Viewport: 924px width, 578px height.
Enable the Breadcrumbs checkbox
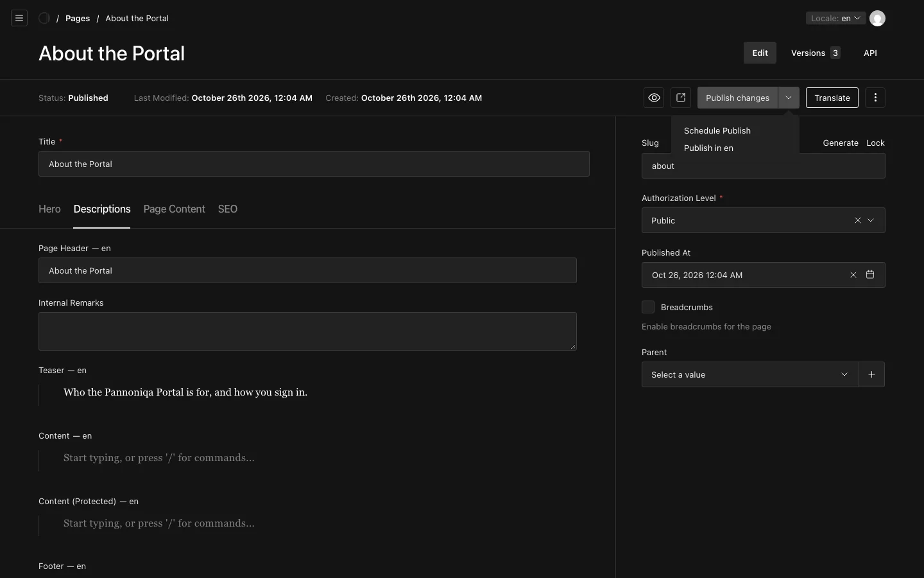click(x=648, y=307)
